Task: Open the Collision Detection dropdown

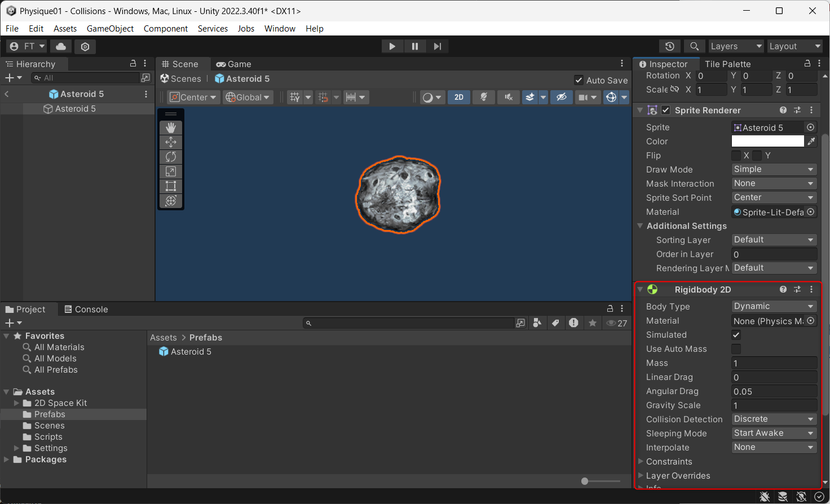Action: pyautogui.click(x=774, y=419)
